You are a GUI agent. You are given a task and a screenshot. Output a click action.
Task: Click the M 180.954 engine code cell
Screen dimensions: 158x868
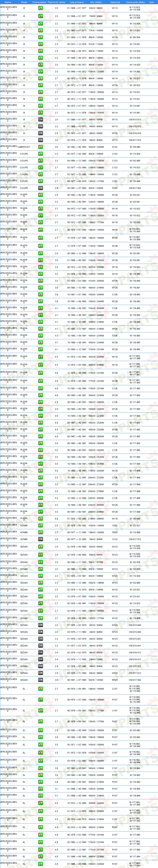tap(135, 37)
